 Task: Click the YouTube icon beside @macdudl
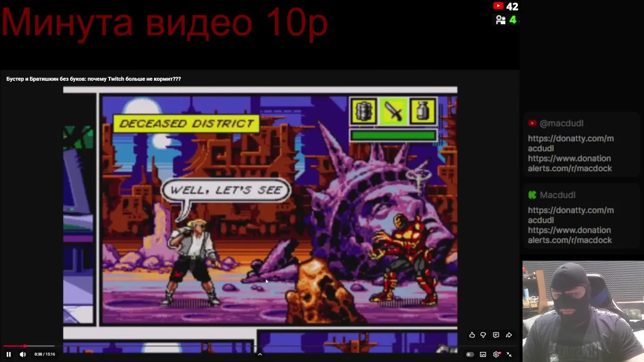click(532, 123)
